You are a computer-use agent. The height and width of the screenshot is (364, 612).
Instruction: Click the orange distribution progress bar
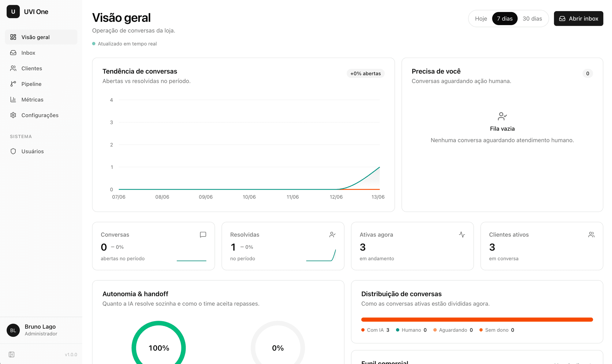coord(477,319)
